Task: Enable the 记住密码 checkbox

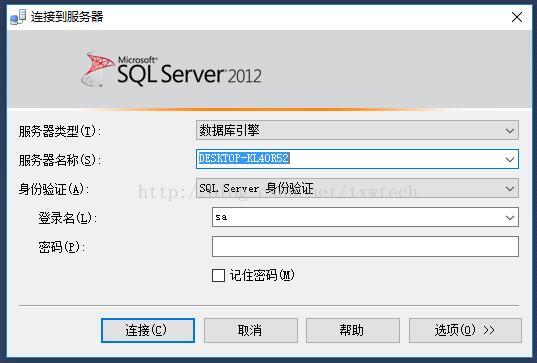Action: click(218, 275)
